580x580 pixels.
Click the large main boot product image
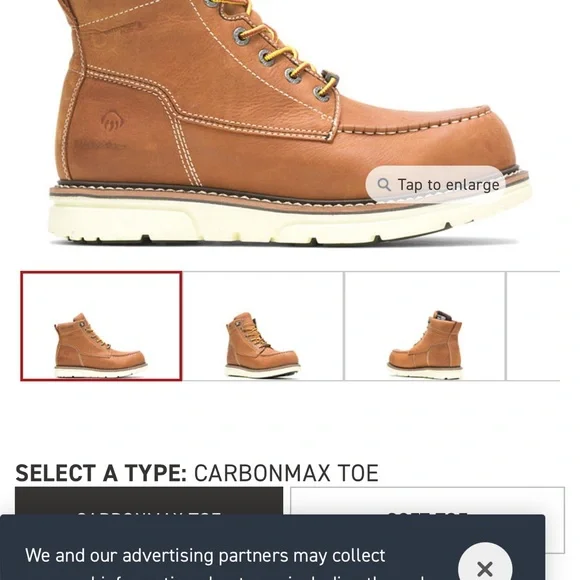289,122
